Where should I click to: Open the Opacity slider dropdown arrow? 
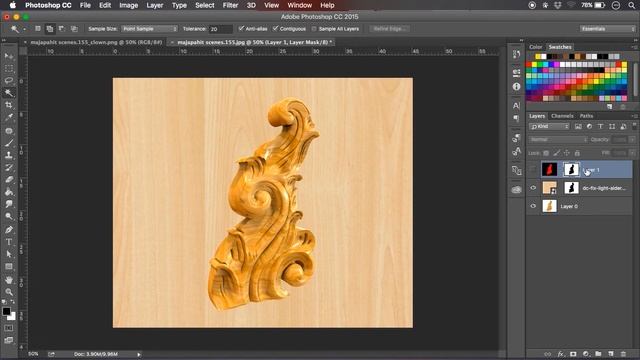632,140
